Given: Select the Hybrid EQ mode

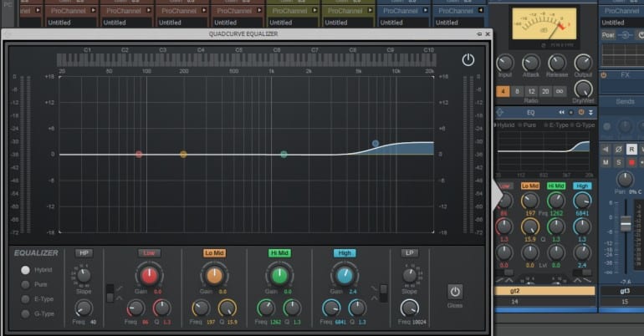Looking at the screenshot, I should click(x=26, y=270).
